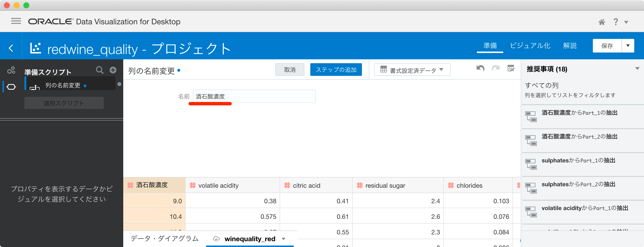644x247 pixels.
Task: Click the 適用スクリプト button
Action: 64,103
